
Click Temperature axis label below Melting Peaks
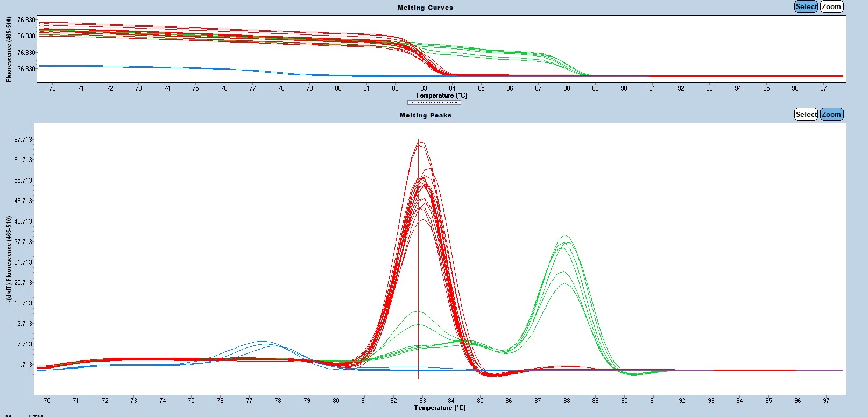pos(440,408)
